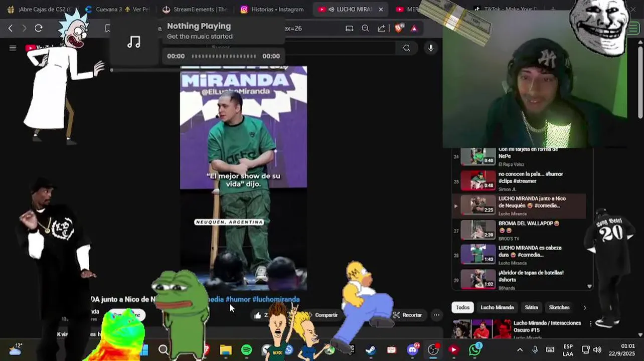644x361 pixels.
Task: Open the red YouTube app in taskbar
Action: click(453, 350)
